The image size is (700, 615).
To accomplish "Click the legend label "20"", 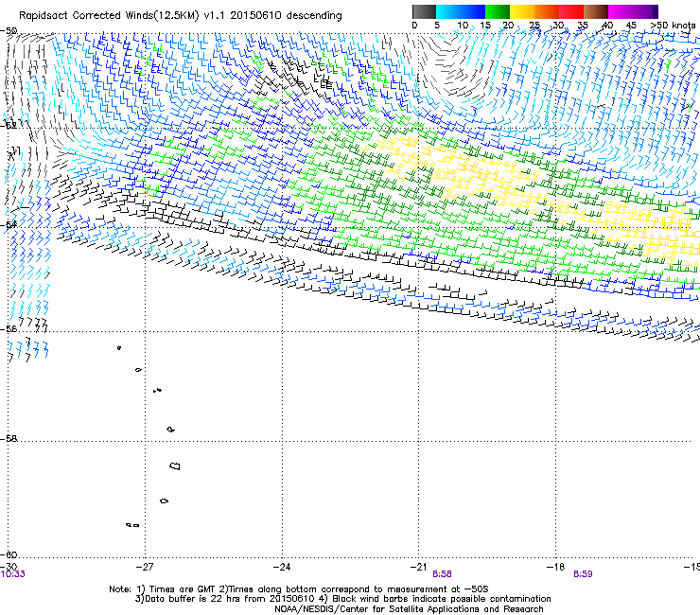I will click(508, 26).
